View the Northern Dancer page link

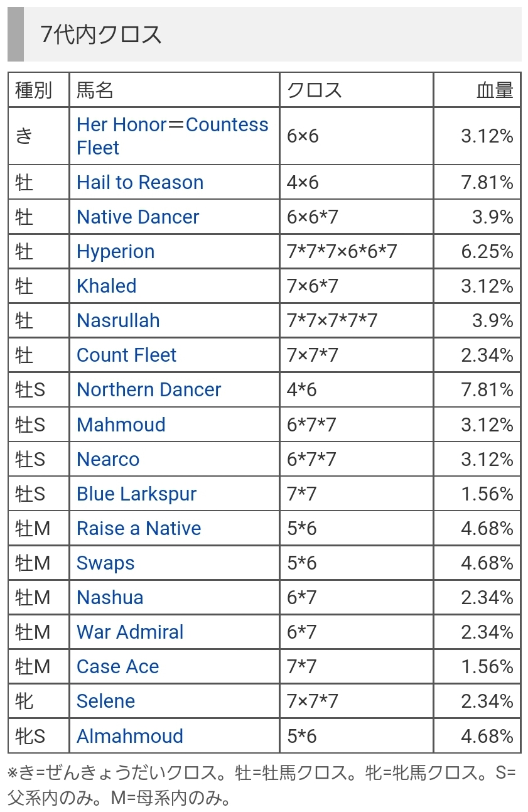click(x=149, y=390)
